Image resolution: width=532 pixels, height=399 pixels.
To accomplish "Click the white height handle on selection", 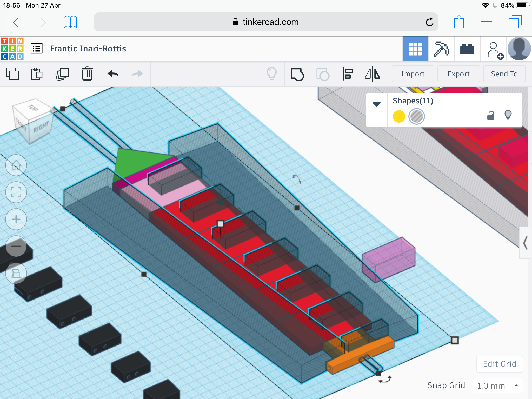I will pyautogui.click(x=220, y=224).
